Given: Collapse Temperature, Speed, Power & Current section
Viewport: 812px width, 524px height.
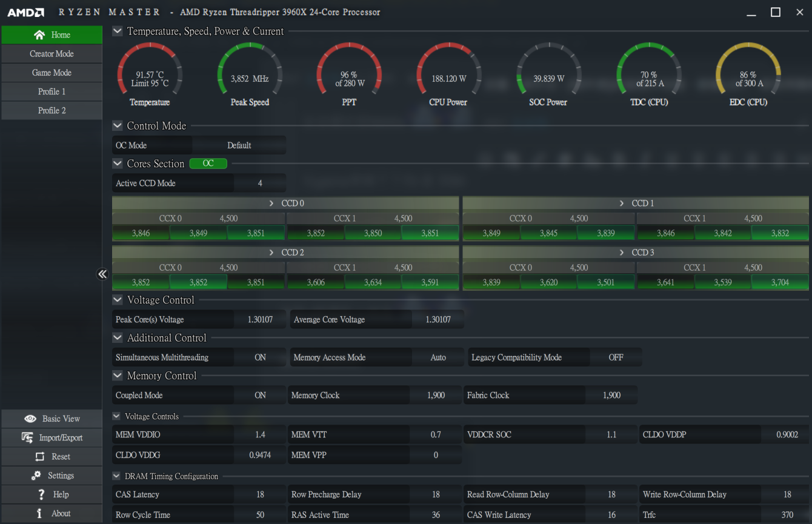Looking at the screenshot, I should tap(118, 31).
